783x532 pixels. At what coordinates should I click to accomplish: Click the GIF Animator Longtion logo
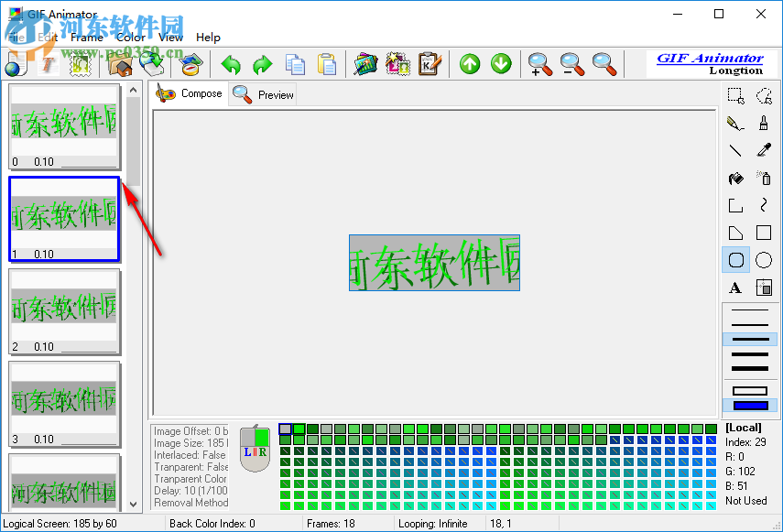tap(713, 64)
